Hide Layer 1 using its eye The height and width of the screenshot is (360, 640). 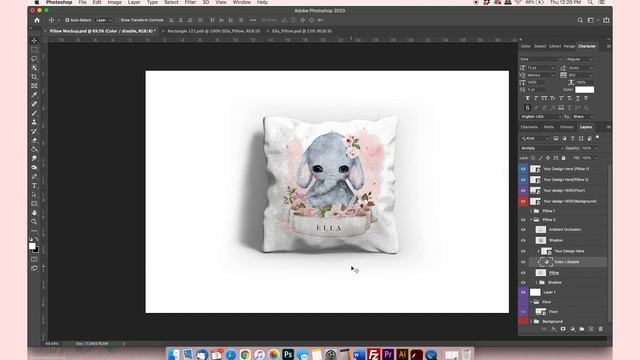(523, 292)
